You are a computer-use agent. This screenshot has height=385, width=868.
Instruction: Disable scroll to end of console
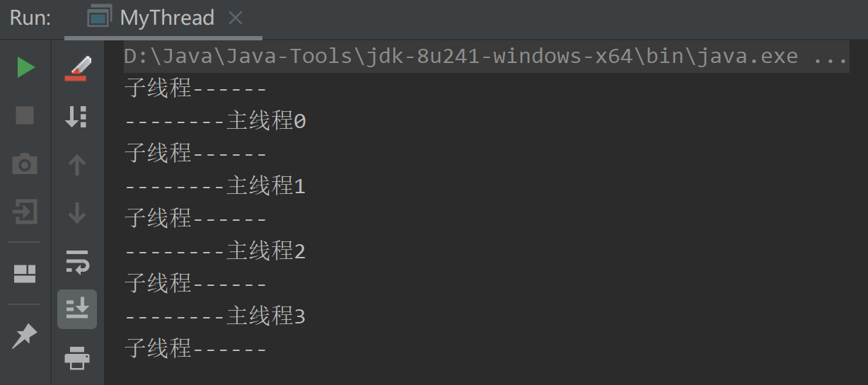pyautogui.click(x=76, y=309)
